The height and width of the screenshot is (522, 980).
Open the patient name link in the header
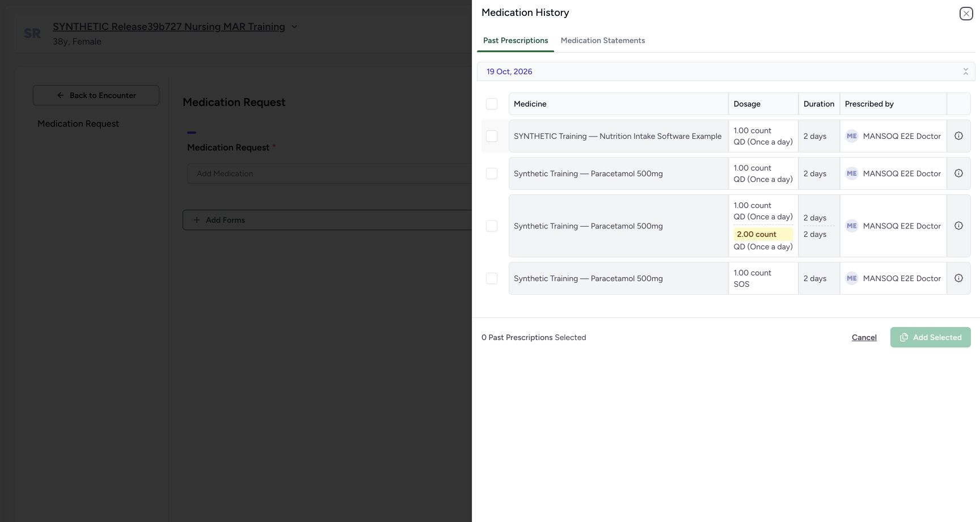pyautogui.click(x=169, y=27)
